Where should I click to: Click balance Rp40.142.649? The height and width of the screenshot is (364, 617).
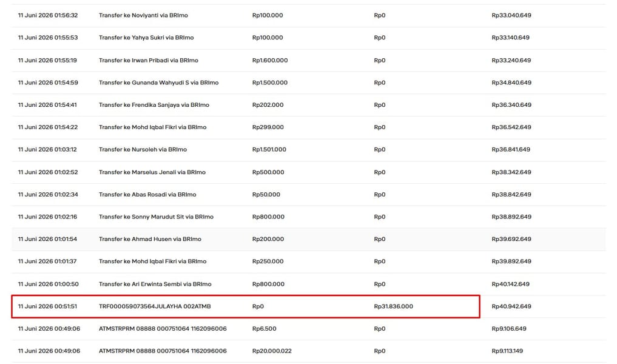(x=510, y=284)
